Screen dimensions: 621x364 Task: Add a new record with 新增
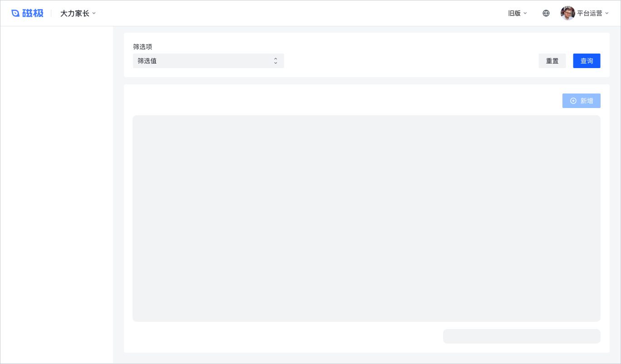pyautogui.click(x=582, y=101)
